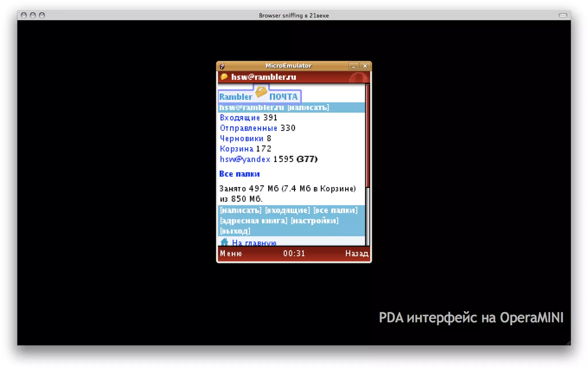Click the macOS window green zoom button
588x369 pixels.
42,15
